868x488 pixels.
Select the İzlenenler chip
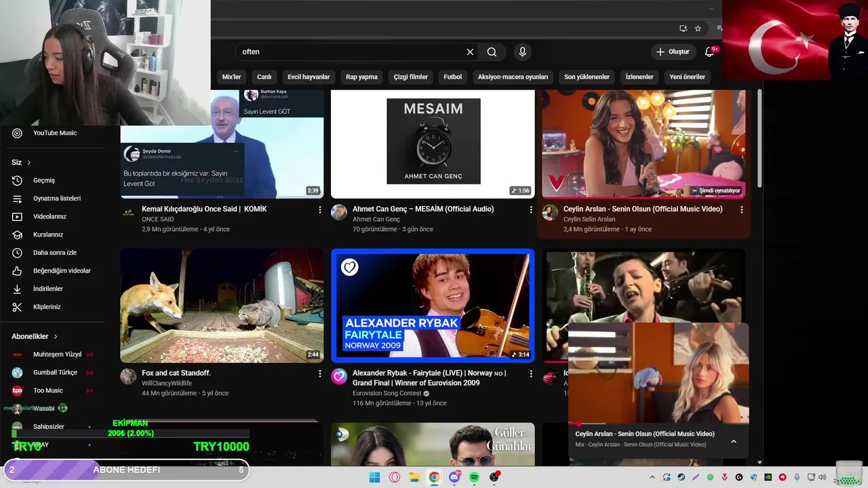point(639,77)
